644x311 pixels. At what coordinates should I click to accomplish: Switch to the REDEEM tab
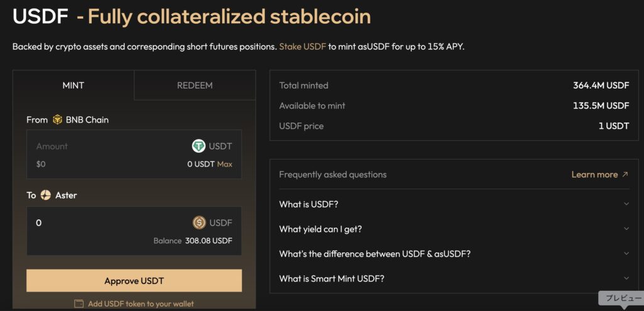tap(195, 85)
